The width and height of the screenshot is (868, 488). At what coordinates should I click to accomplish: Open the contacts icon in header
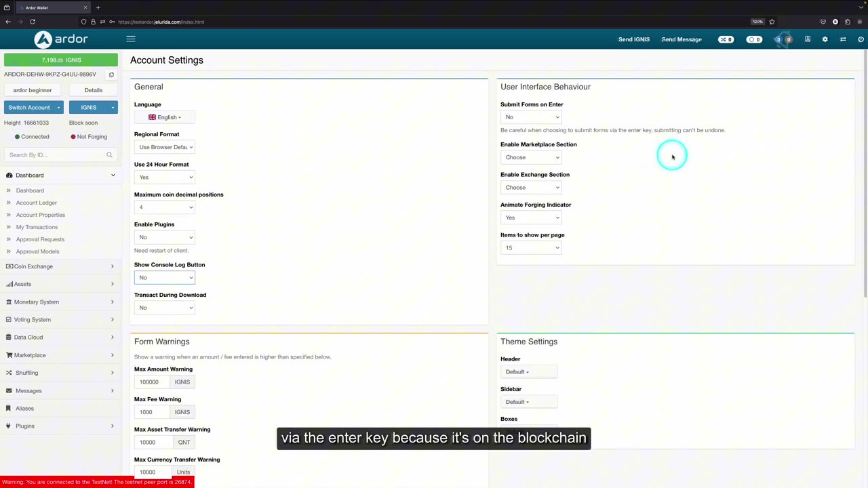(x=808, y=39)
